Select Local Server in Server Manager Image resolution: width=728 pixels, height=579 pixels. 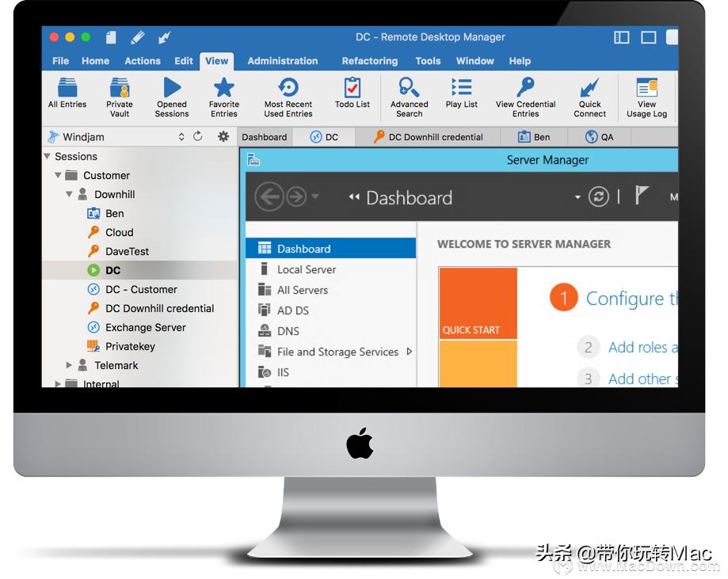[306, 269]
